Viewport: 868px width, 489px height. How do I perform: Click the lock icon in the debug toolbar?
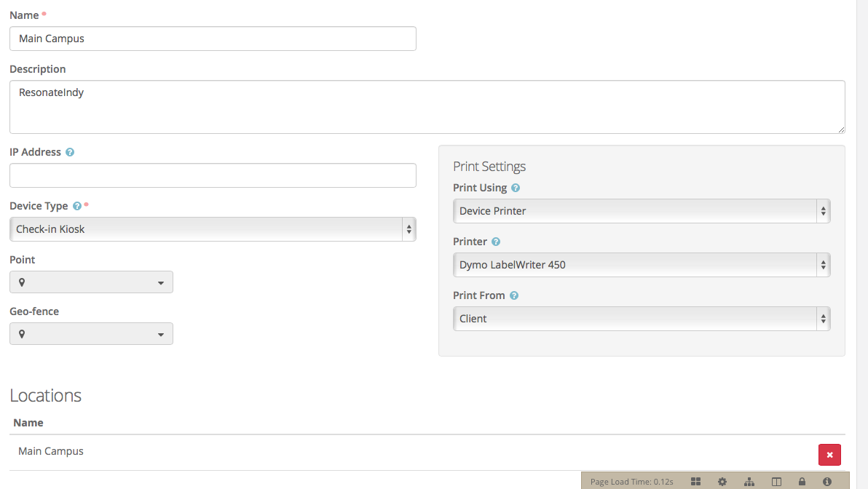click(802, 481)
